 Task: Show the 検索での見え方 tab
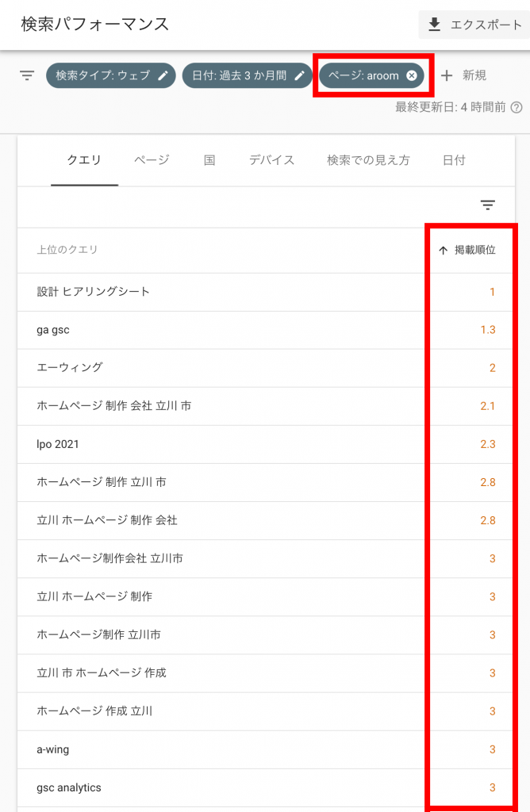[x=368, y=160]
